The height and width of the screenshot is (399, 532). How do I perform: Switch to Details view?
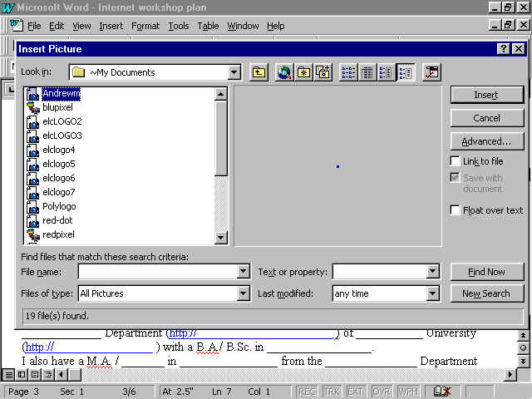click(367, 73)
